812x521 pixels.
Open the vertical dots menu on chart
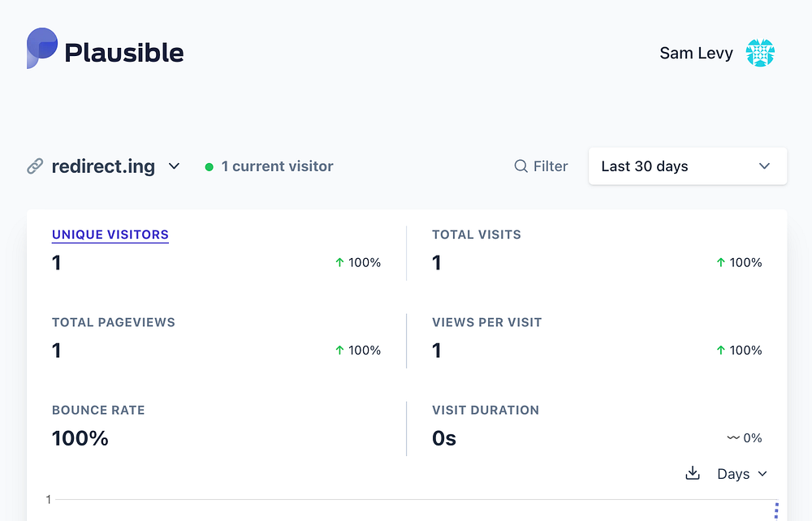[776, 510]
